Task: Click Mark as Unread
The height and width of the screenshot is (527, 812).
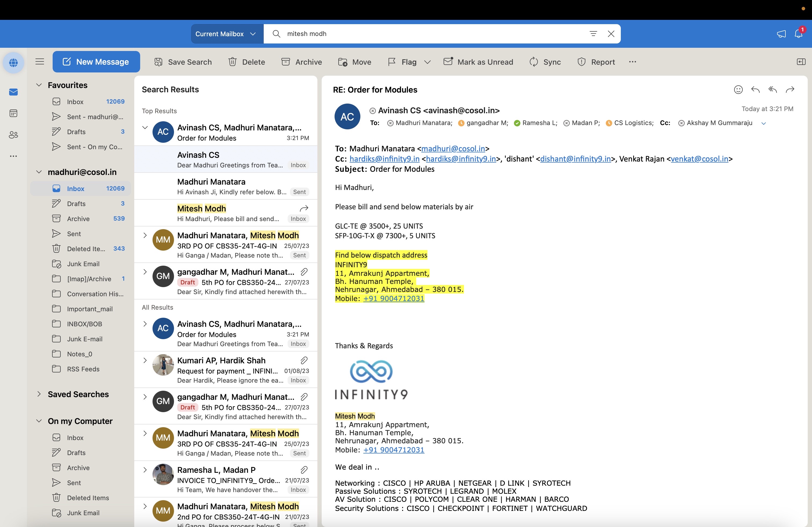Action: pos(478,62)
